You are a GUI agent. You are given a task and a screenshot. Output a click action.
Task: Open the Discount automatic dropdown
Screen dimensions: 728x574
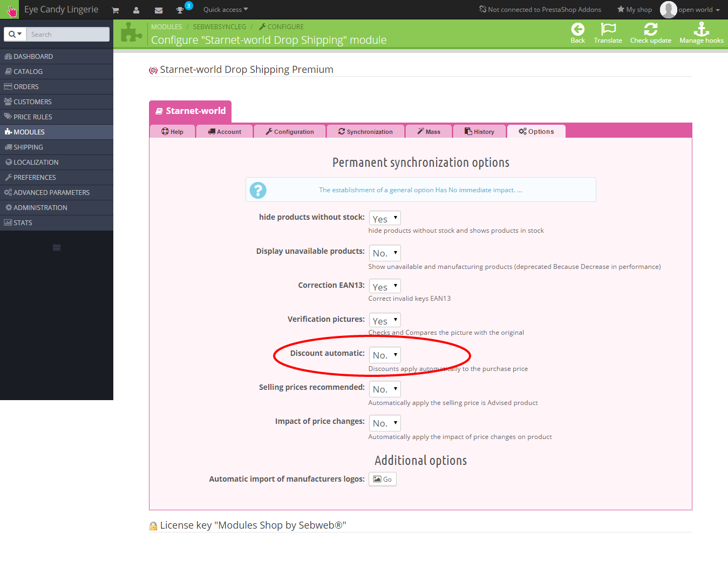pos(385,355)
